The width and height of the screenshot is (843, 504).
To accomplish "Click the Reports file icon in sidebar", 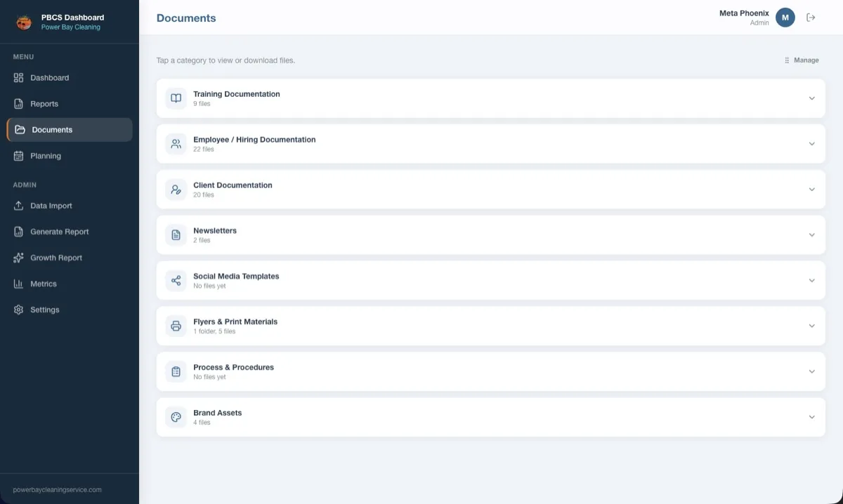I will (x=19, y=104).
